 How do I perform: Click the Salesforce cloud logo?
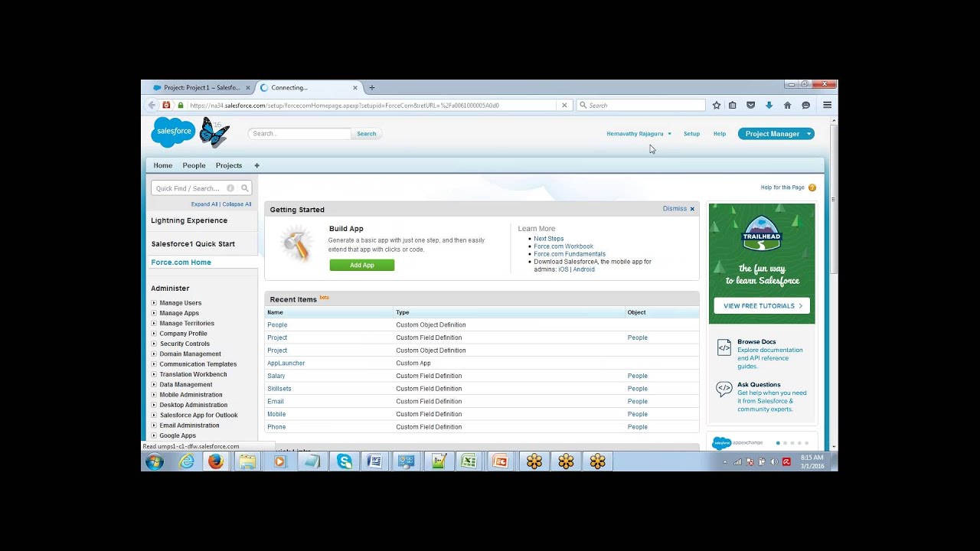coord(174,132)
